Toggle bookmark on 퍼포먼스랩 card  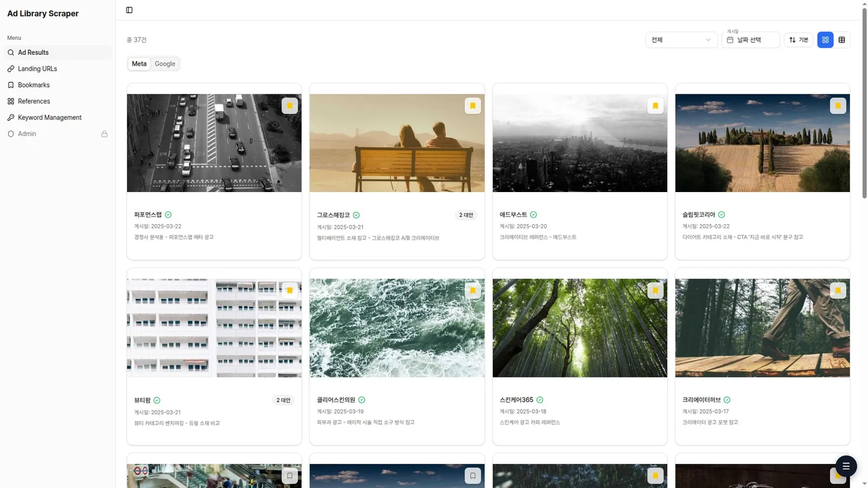(290, 106)
